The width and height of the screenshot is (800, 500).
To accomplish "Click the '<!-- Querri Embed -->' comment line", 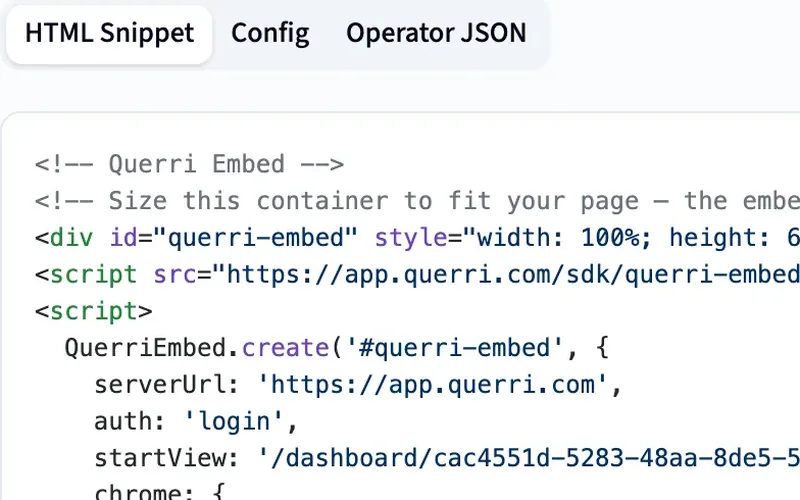I will [x=189, y=164].
